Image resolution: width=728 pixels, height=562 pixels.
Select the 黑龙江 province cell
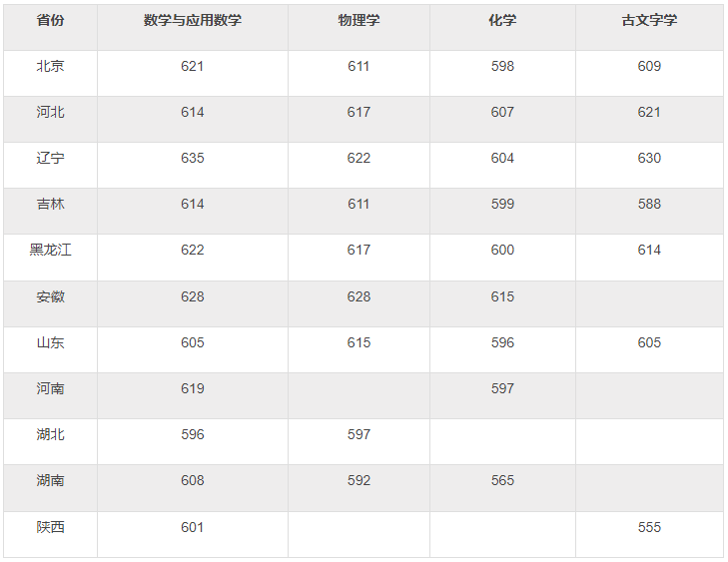pyautogui.click(x=50, y=250)
